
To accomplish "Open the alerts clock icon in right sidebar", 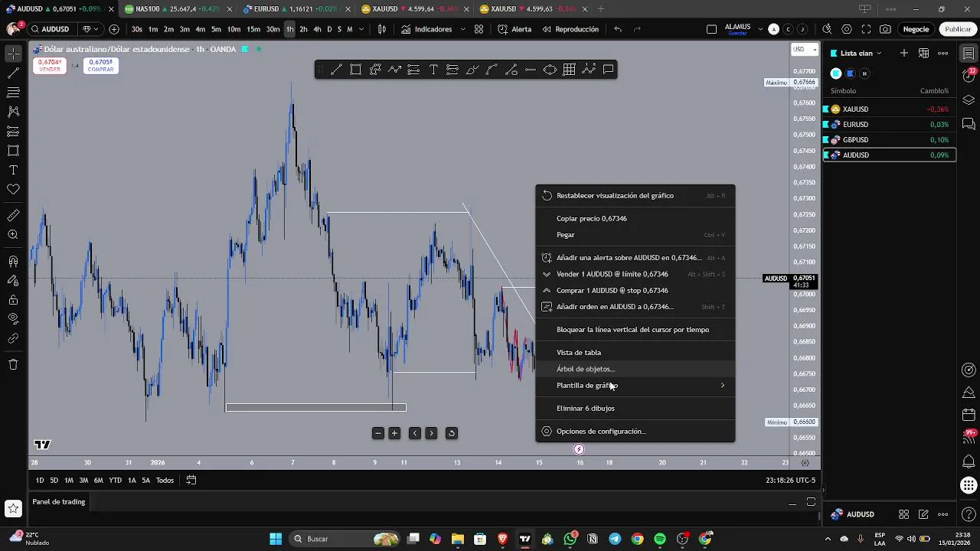I will pos(969,77).
